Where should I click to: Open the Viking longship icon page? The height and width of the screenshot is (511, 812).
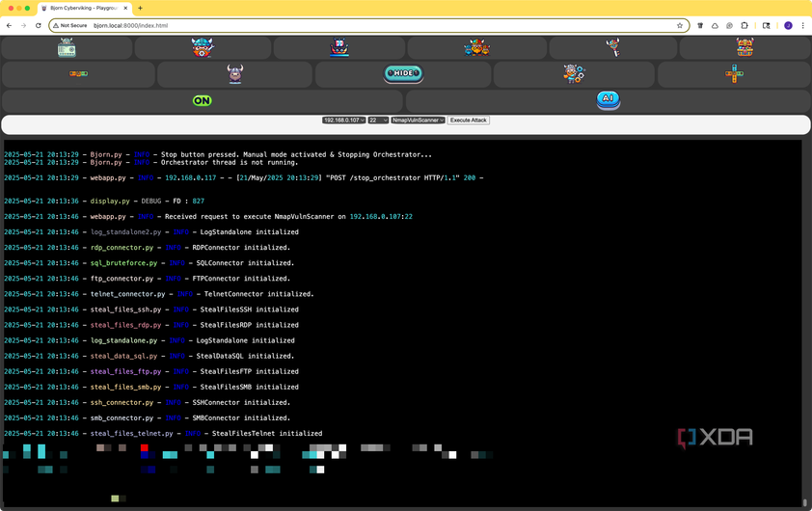coord(339,47)
